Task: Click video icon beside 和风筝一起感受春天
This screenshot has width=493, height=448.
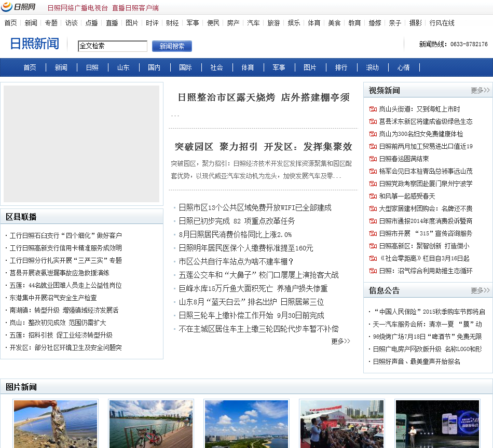Action: [372, 196]
